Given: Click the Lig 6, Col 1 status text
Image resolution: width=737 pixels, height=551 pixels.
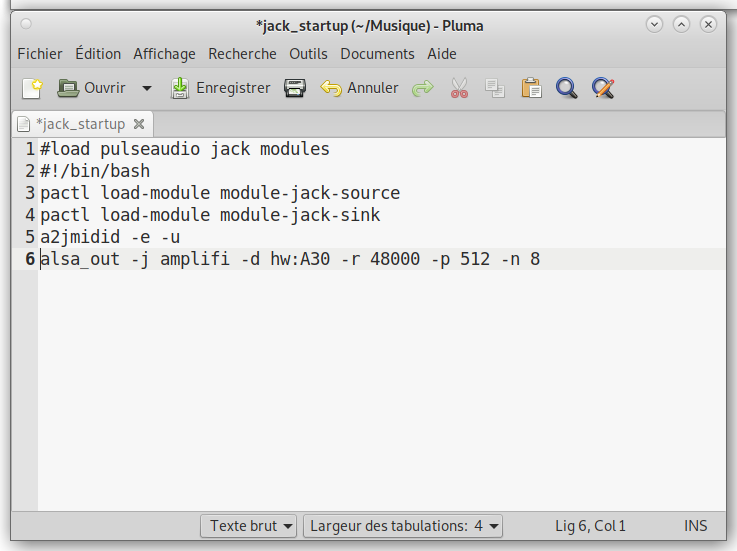Looking at the screenshot, I should [590, 526].
